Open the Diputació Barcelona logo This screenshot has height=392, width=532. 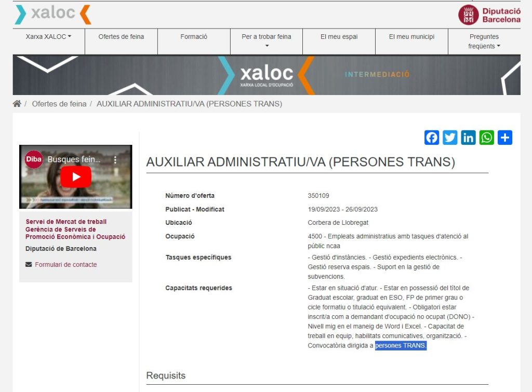click(x=489, y=15)
